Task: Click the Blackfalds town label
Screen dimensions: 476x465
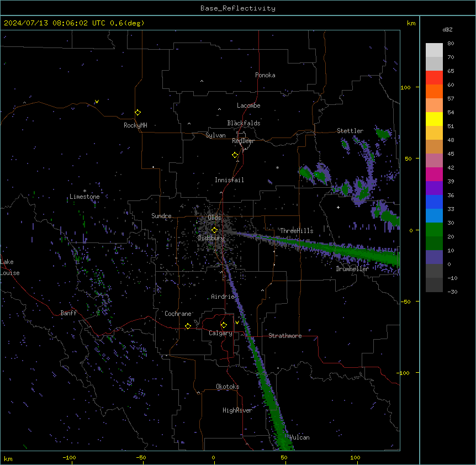Action: [x=244, y=123]
